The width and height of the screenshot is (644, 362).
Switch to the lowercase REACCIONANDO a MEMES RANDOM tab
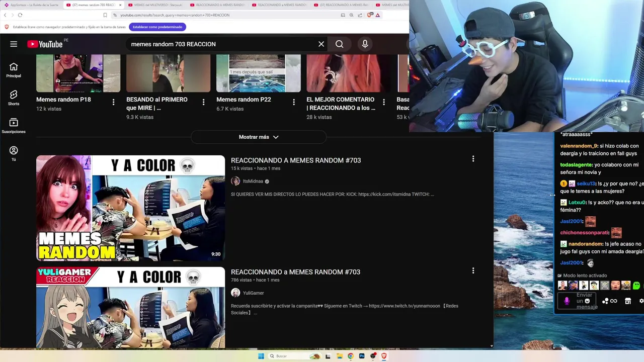tap(279, 5)
